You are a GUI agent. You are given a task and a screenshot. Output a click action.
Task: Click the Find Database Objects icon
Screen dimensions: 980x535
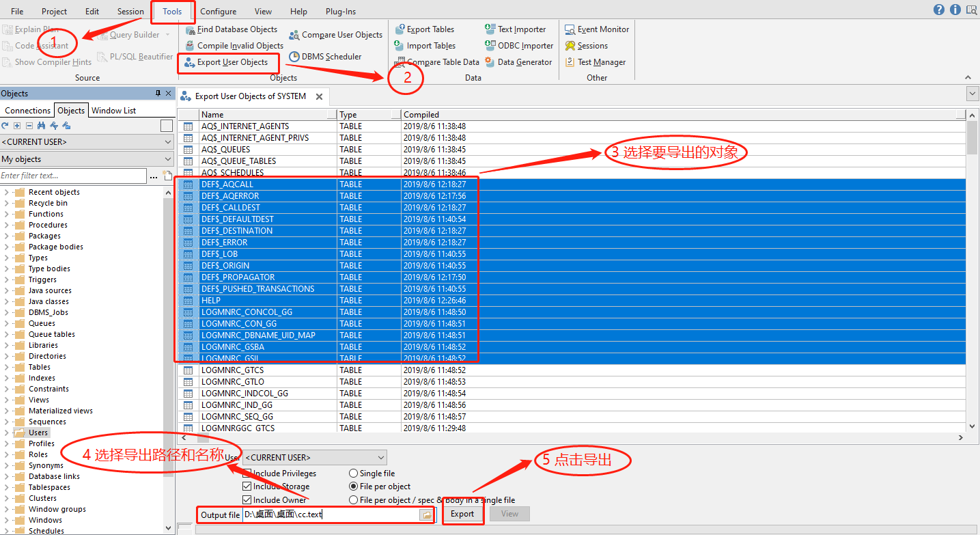190,30
